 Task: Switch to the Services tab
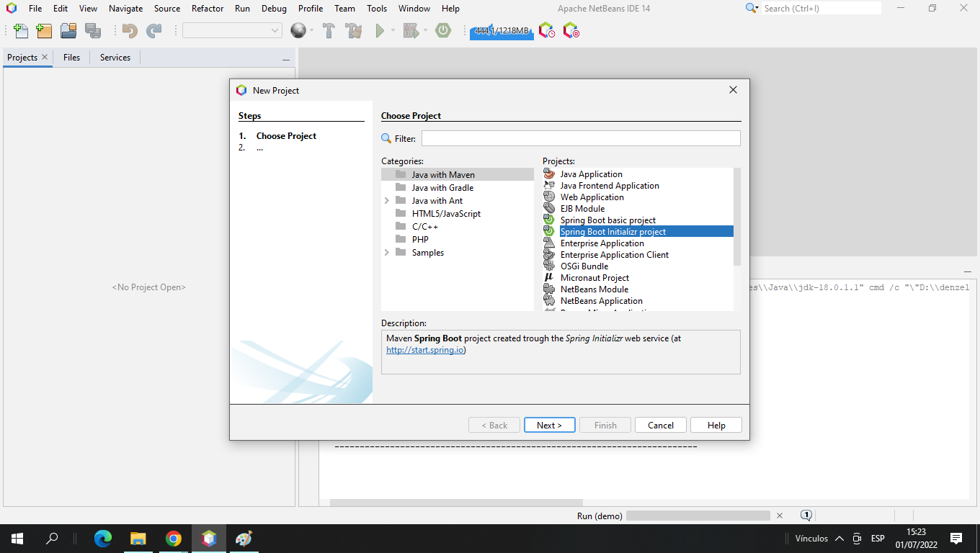click(115, 58)
